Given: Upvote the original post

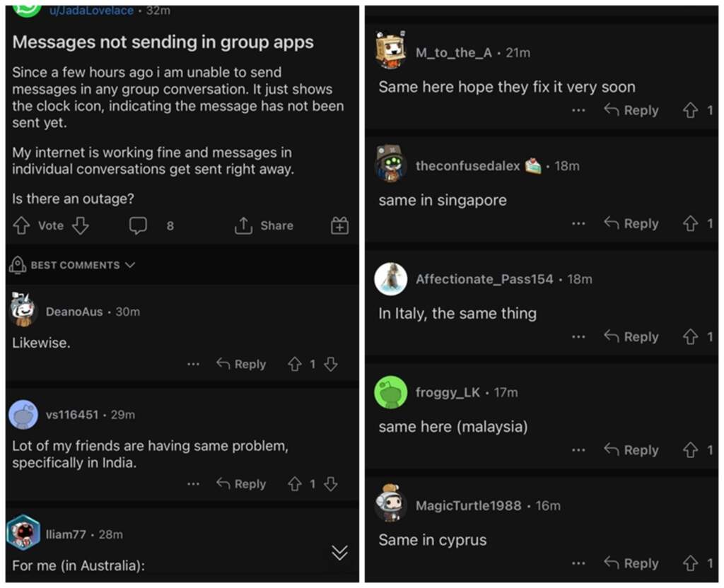Looking at the screenshot, I should coord(22,225).
